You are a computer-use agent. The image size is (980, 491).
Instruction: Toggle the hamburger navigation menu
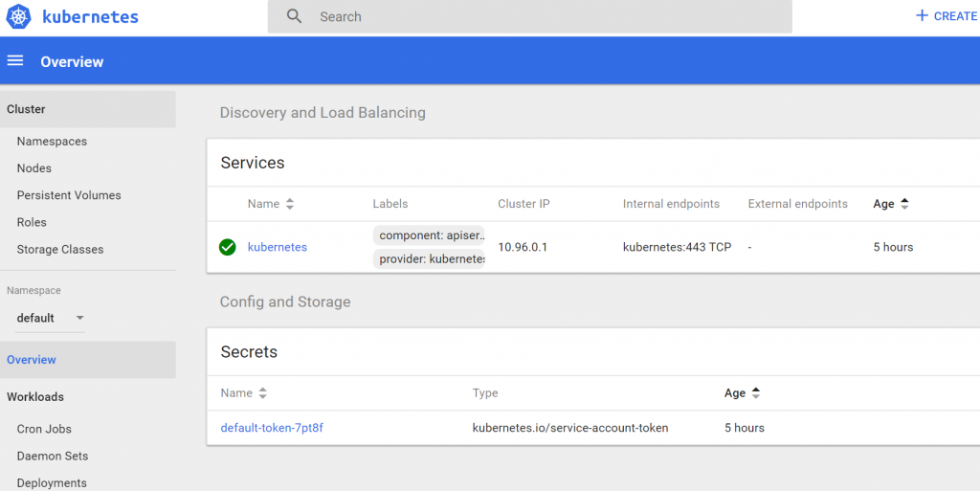15,60
